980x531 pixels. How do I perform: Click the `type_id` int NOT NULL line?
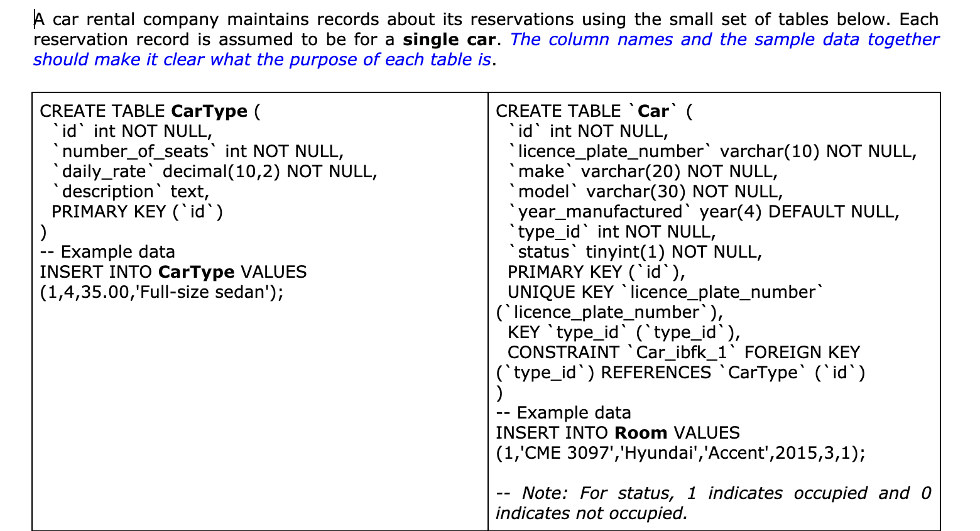pyautogui.click(x=612, y=232)
